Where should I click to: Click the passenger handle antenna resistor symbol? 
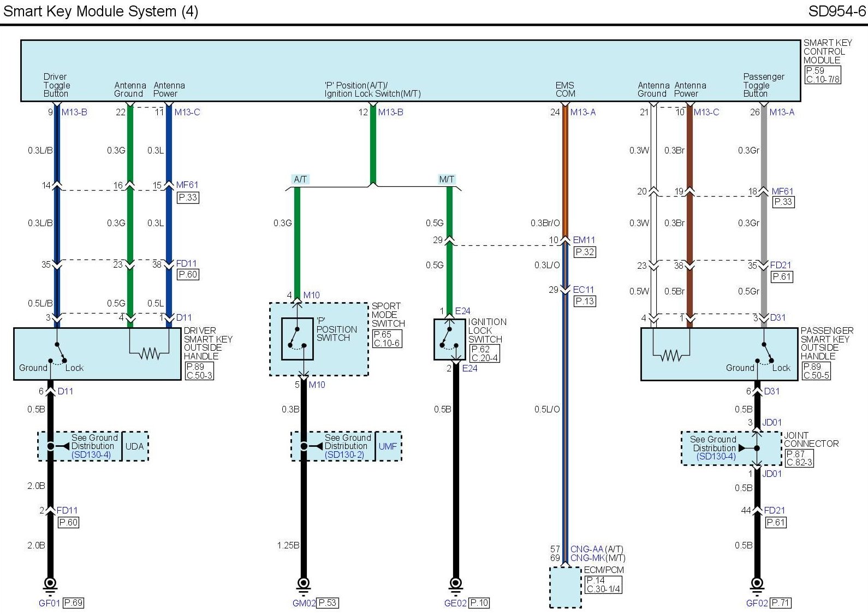(671, 356)
